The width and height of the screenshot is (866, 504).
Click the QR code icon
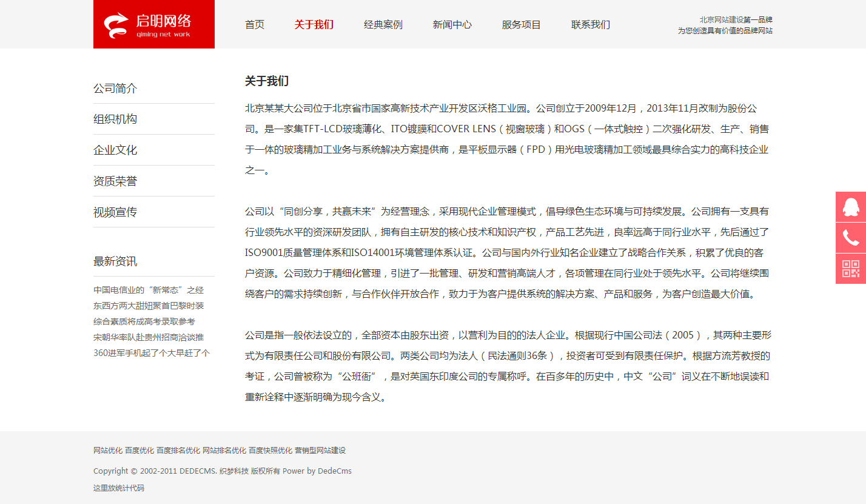pyautogui.click(x=851, y=269)
